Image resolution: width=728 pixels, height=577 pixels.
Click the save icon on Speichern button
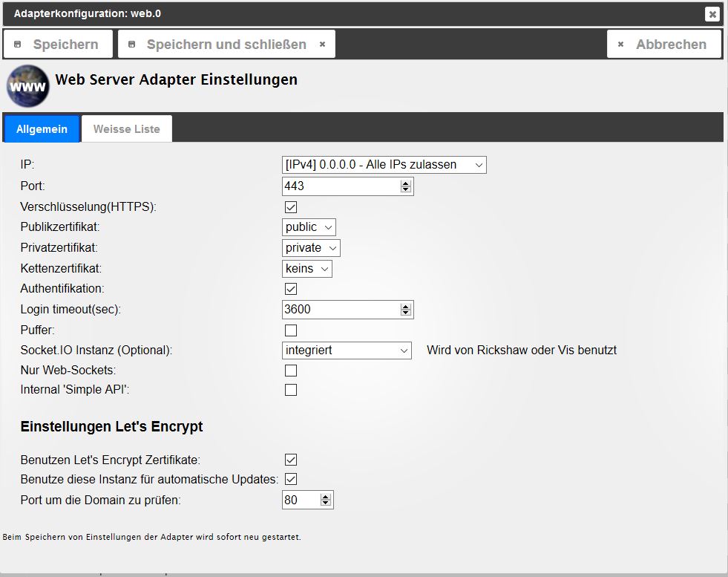click(18, 45)
